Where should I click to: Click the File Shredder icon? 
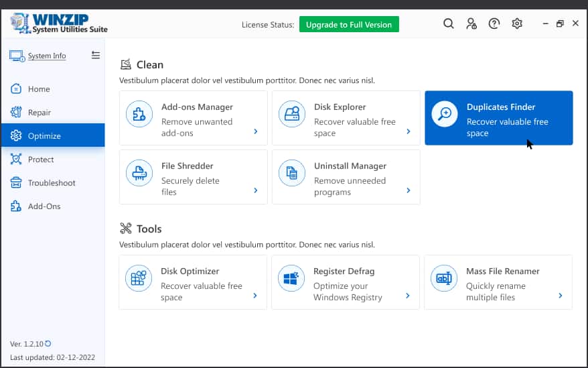pyautogui.click(x=139, y=173)
